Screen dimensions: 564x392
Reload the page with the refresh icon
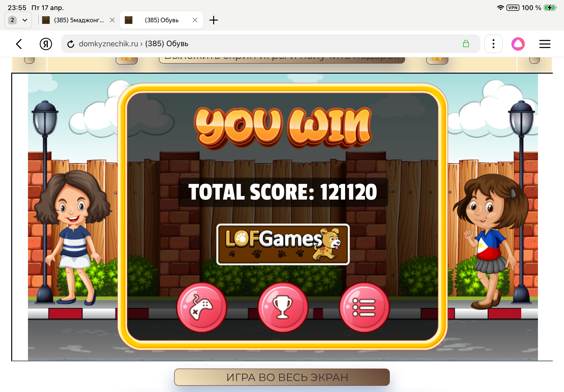pos(71,44)
